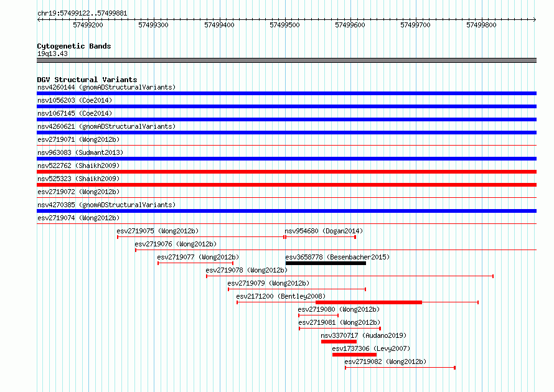The width and height of the screenshot is (554, 392).
Task: Click the chr19:57499122..57499881 region label
Action: point(82,14)
